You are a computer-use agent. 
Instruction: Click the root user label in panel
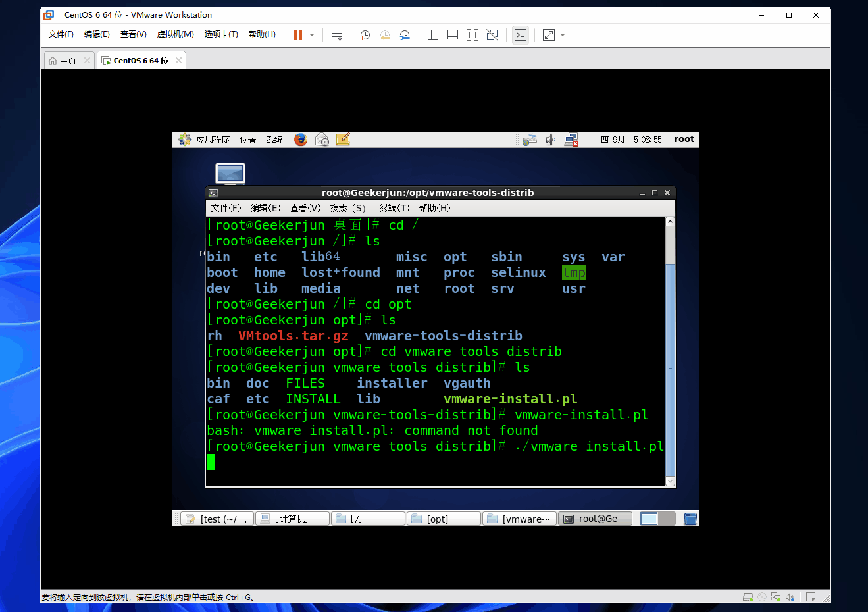pos(684,139)
